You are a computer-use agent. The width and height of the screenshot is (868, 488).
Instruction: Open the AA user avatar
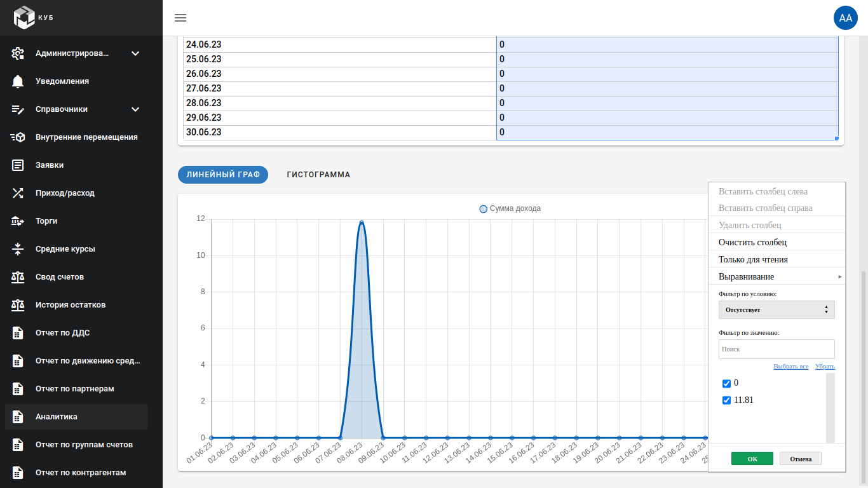(x=846, y=18)
